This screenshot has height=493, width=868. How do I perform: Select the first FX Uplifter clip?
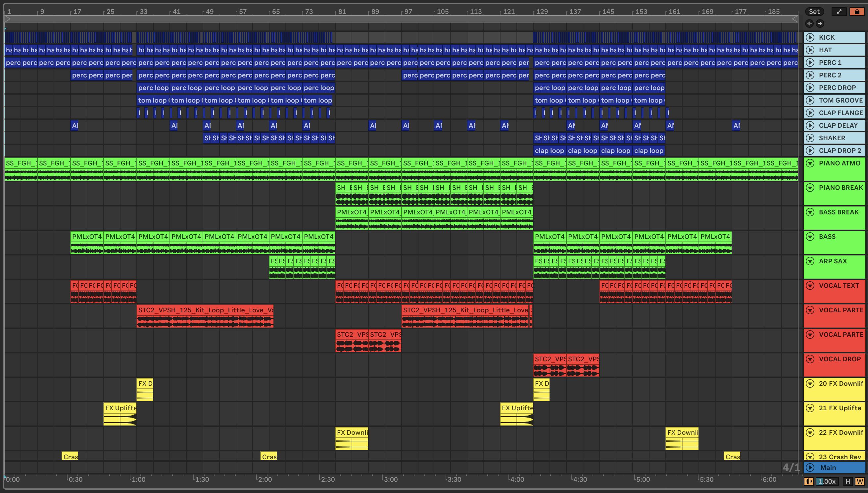[120, 408]
